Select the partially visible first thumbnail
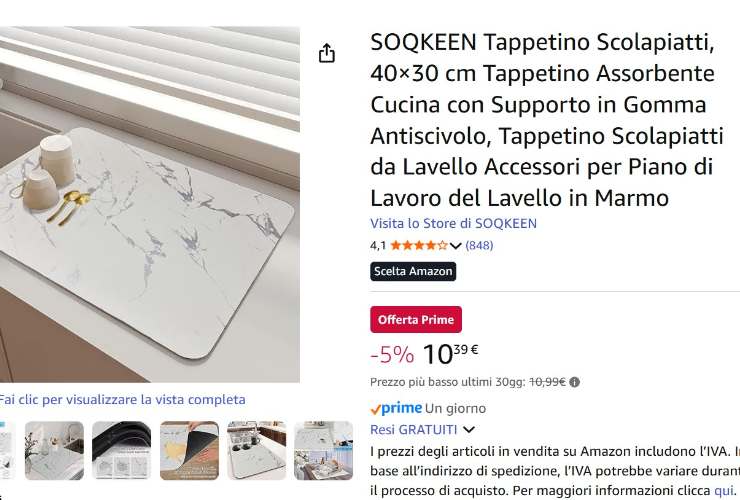The image size is (740, 500). tap(7, 450)
